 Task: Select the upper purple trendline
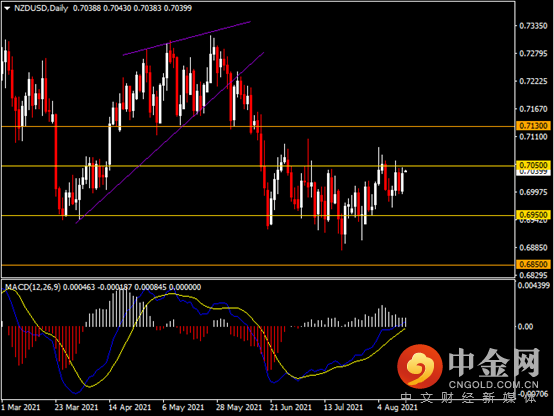click(187, 39)
